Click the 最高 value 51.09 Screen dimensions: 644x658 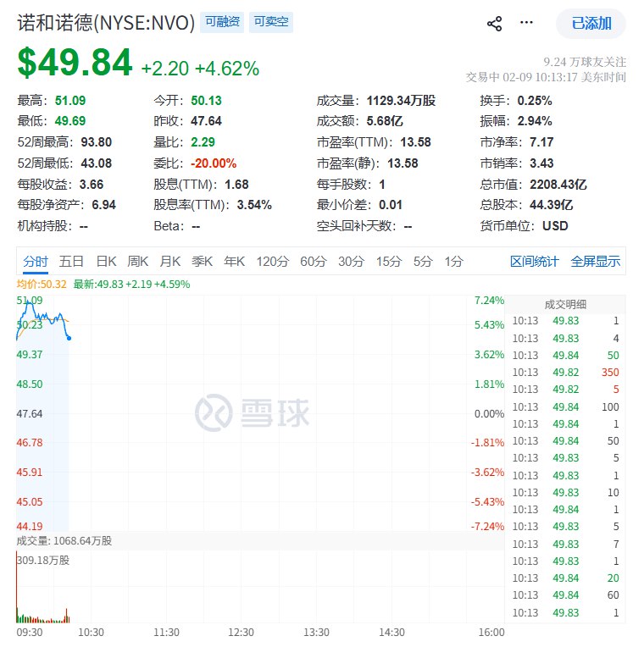[70, 101]
